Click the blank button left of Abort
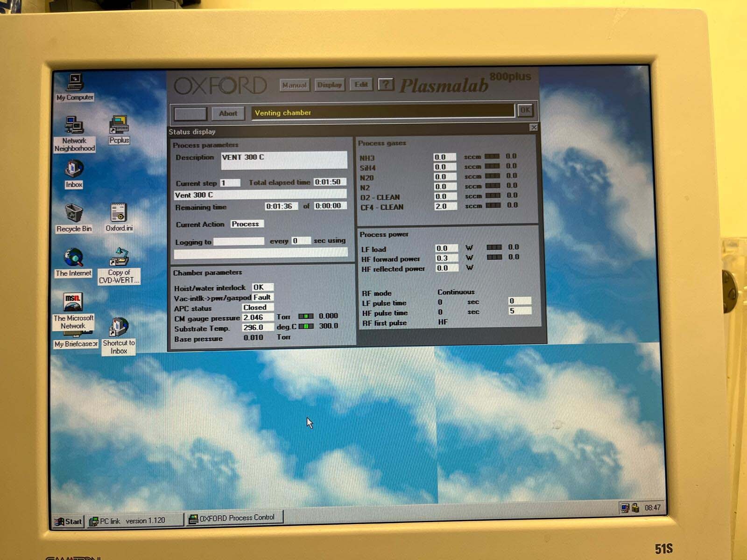The width and height of the screenshot is (747, 560). (190, 113)
